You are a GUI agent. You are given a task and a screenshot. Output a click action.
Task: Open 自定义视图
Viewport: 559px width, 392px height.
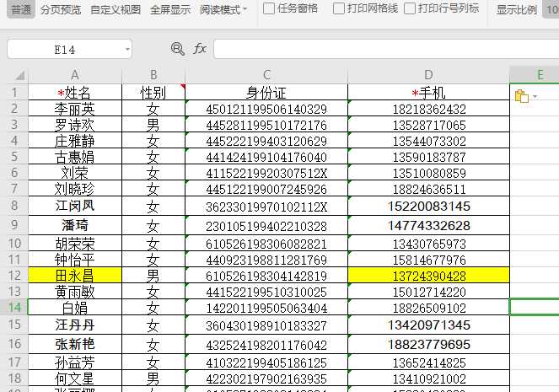pyautogui.click(x=116, y=9)
